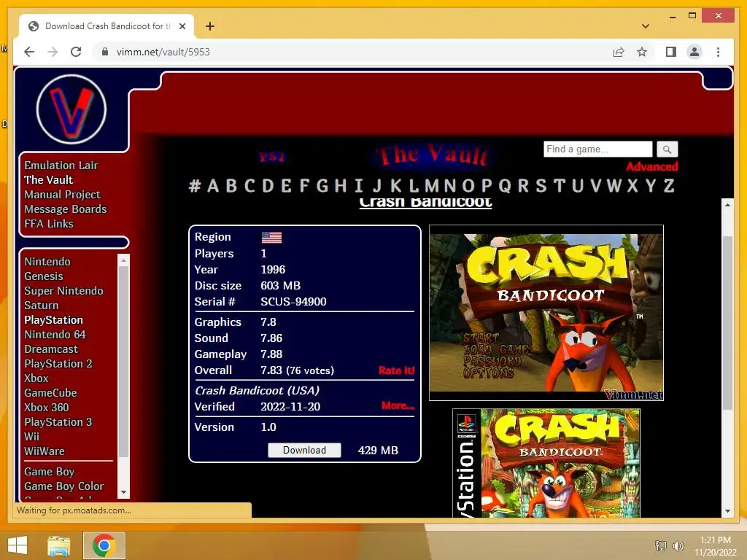Open Manual Project link
The width and height of the screenshot is (747, 560).
pos(63,194)
